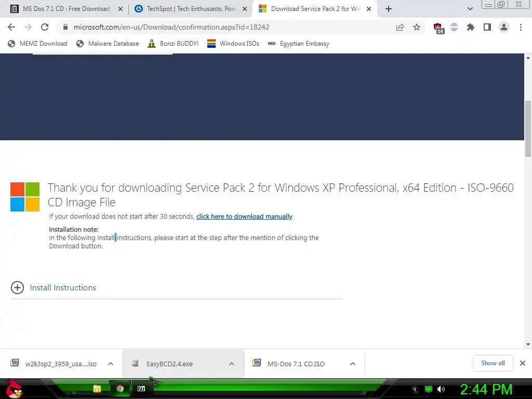Open the red shield extension with badge 14
Screen dimensions: 532x399
pyautogui.click(x=438, y=28)
